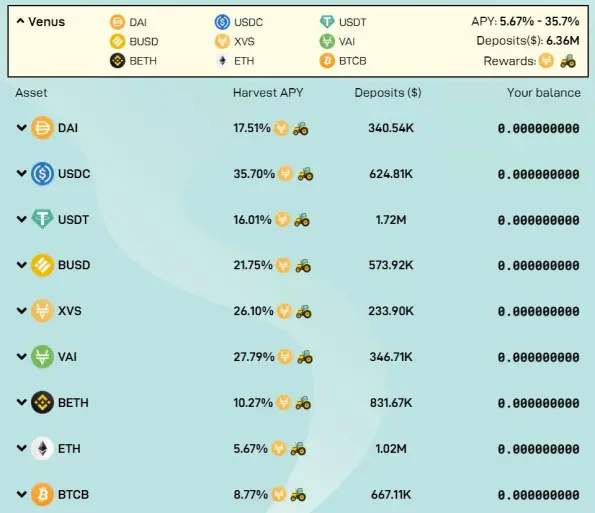Click the ETH icon in Venus header
This screenshot has width=595, height=513.
(x=222, y=61)
